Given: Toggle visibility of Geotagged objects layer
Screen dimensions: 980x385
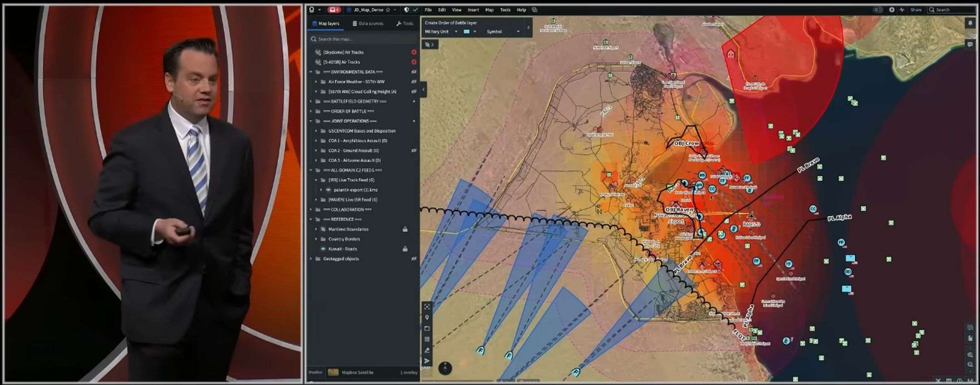Looking at the screenshot, I should click(x=414, y=259).
